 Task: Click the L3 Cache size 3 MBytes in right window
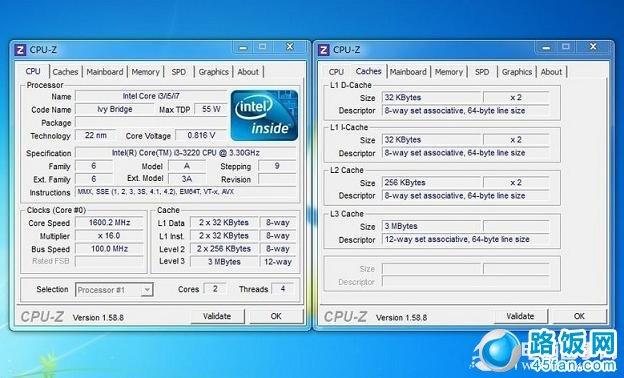click(431, 226)
